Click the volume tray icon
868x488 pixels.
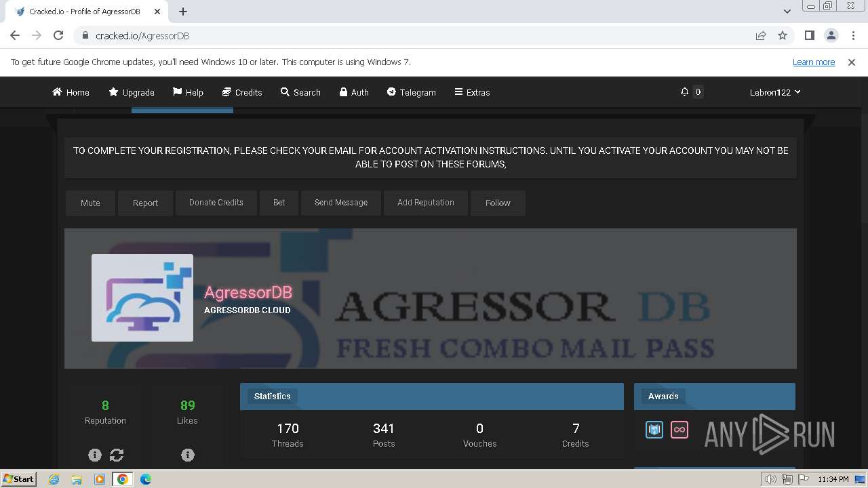pos(771,479)
